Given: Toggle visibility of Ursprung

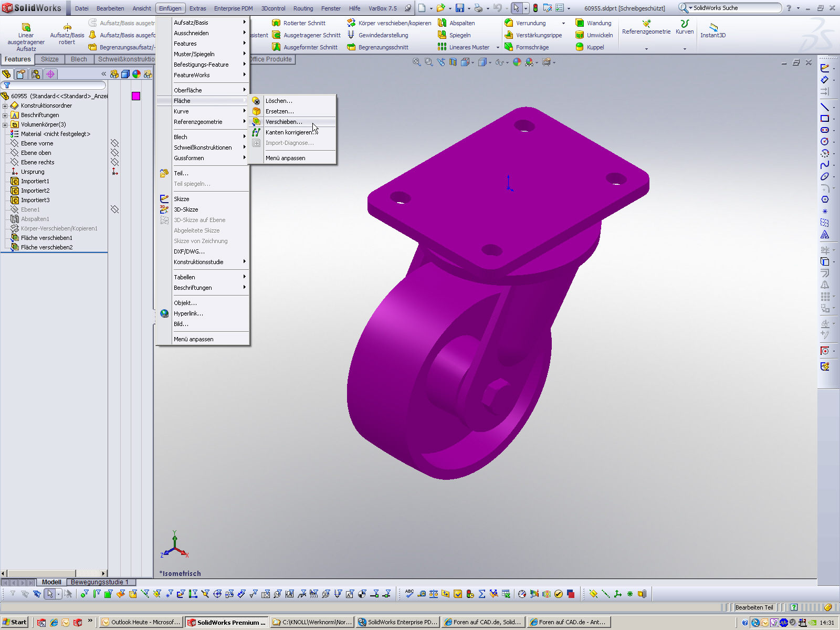Looking at the screenshot, I should coord(114,172).
